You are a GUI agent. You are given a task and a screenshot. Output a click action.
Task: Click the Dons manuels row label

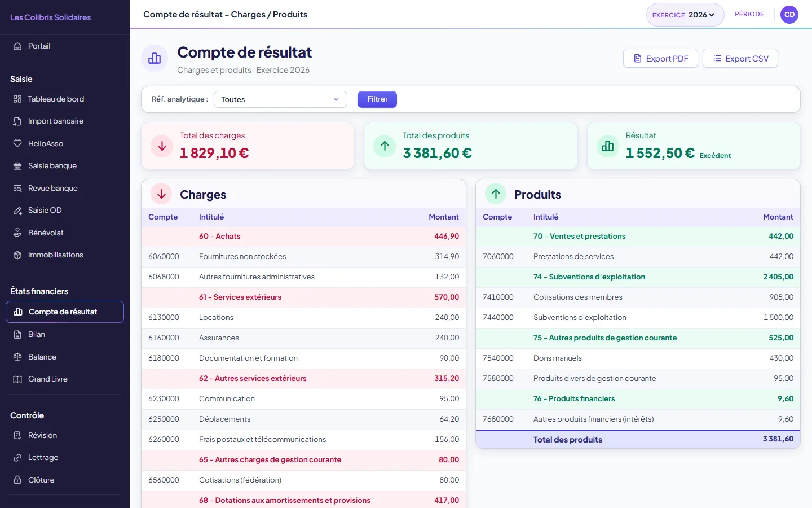(x=558, y=358)
